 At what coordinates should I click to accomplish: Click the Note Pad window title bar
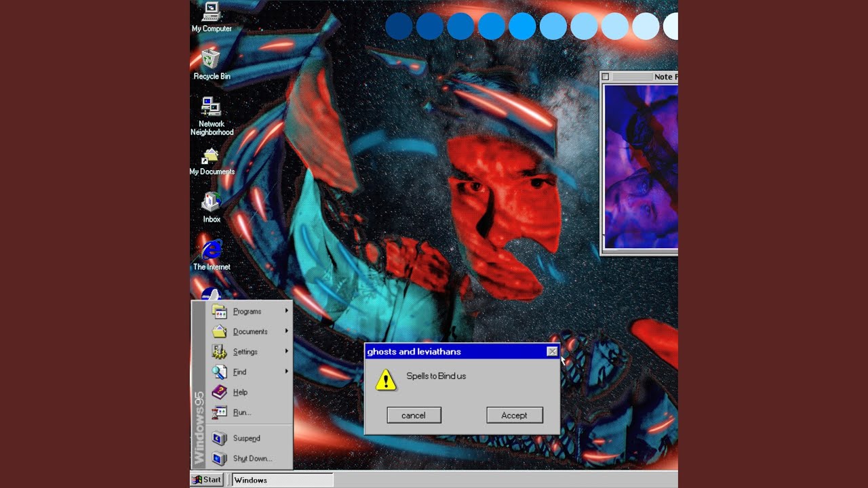point(639,77)
